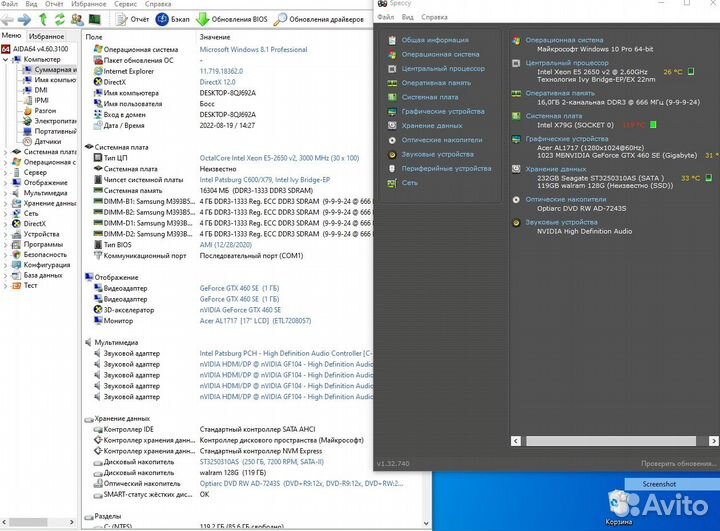The image size is (720, 531).
Task: Click Проверить обновления link in Speccy
Action: 679,463
